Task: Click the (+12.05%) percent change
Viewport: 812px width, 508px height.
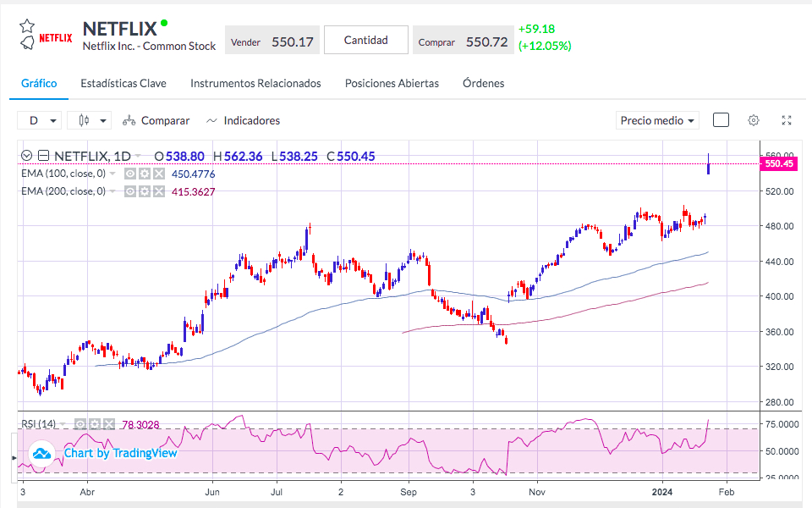Action: tap(545, 46)
